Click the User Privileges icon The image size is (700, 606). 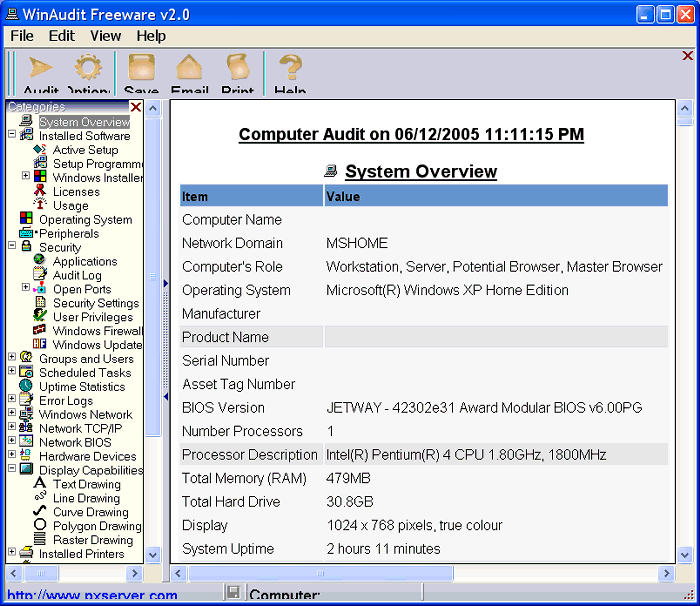tap(40, 316)
